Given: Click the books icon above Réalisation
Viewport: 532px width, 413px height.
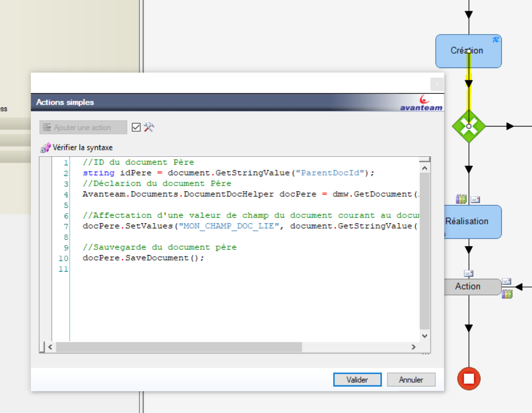Looking at the screenshot, I should [x=461, y=199].
